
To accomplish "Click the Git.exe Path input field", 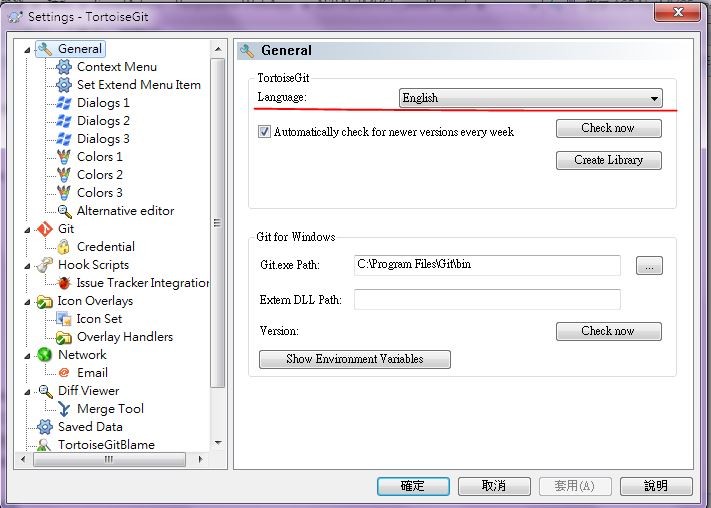I will tap(487, 265).
